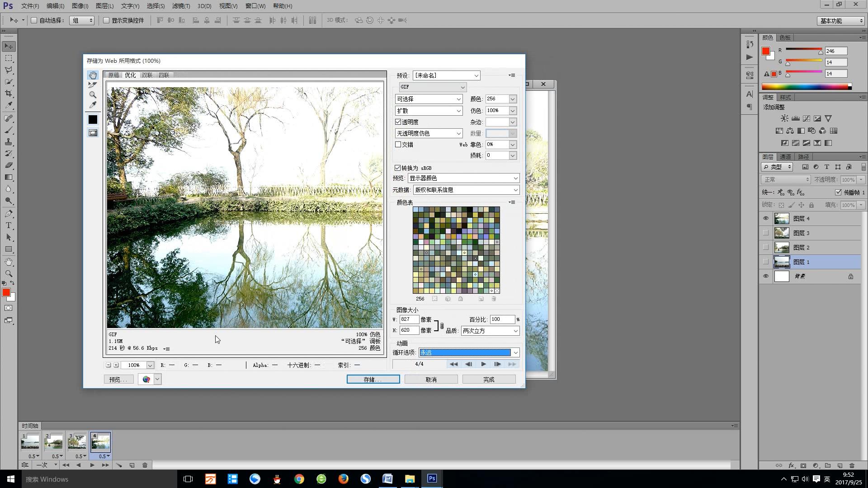Screen dimensions: 868x488
Task: Go to previous frame in dialog animation controls
Action: pyautogui.click(x=468, y=364)
